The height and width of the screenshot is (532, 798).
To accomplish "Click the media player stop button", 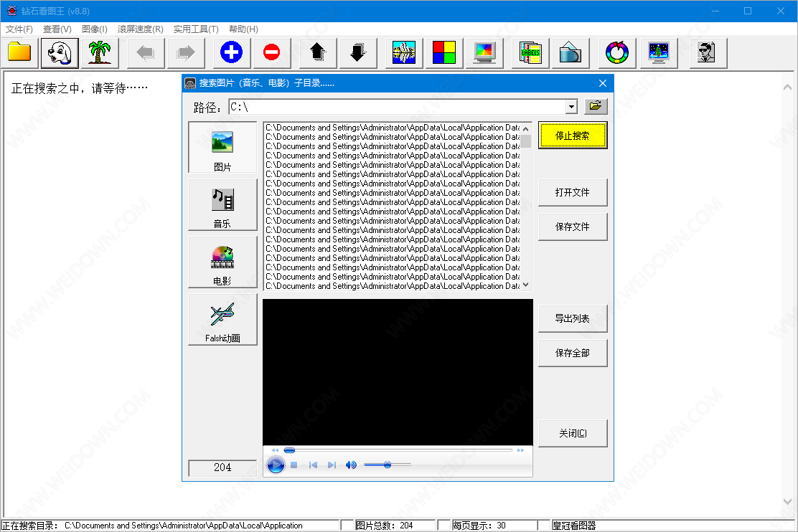I will tap(294, 465).
